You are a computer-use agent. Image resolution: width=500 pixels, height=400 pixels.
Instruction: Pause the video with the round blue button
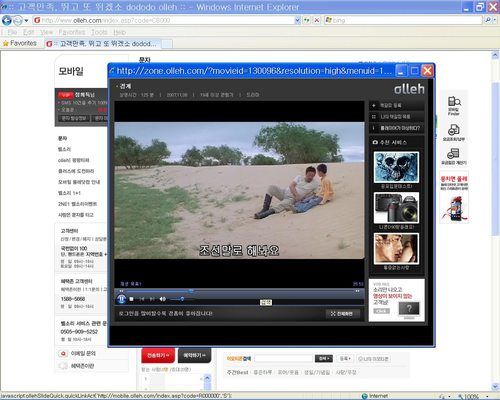coord(121,299)
